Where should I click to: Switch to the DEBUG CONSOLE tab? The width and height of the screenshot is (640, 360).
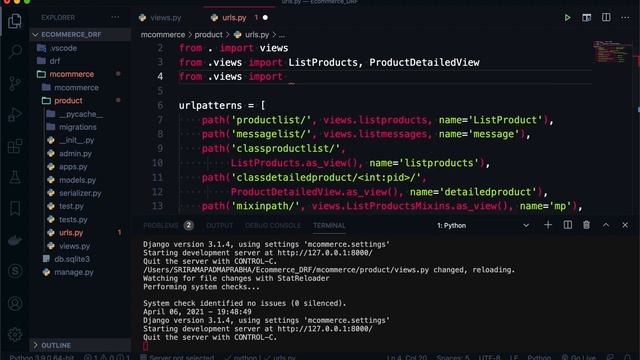tap(273, 225)
